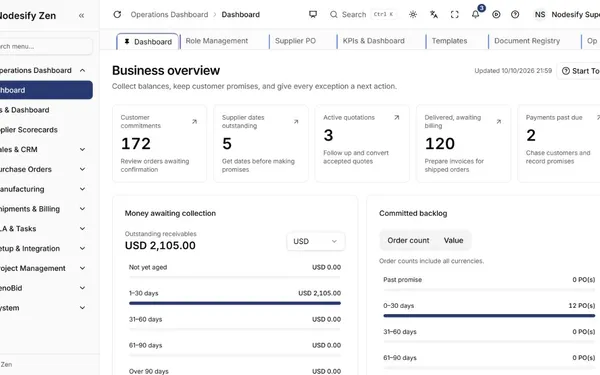
Task: Select the pinned Dashboard tab
Action: click(x=148, y=41)
